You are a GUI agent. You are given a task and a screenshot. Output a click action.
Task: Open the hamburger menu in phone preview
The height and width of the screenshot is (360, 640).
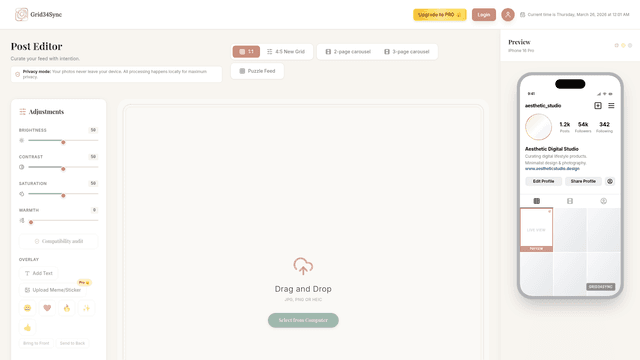[x=611, y=106]
